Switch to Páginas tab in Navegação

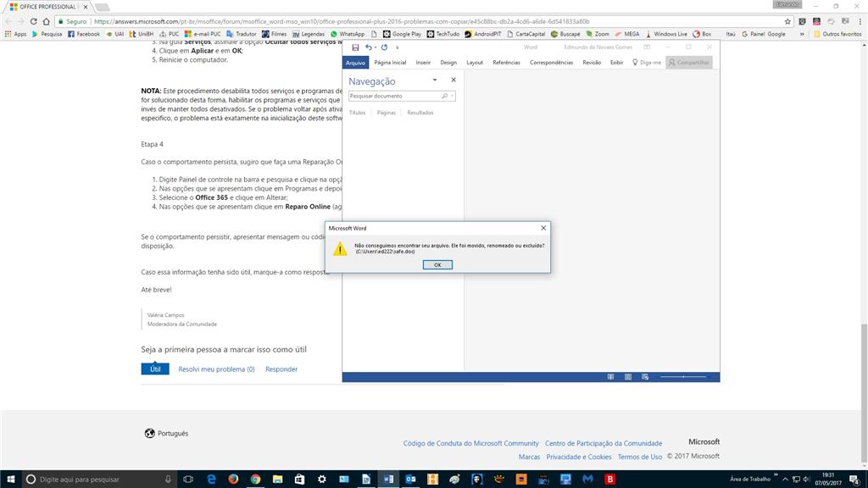(387, 113)
